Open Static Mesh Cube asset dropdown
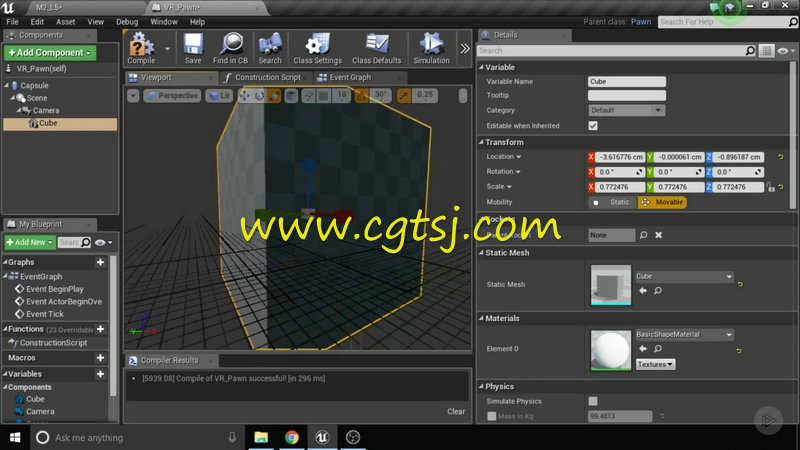Viewport: 800px width, 450px height. 684,276
